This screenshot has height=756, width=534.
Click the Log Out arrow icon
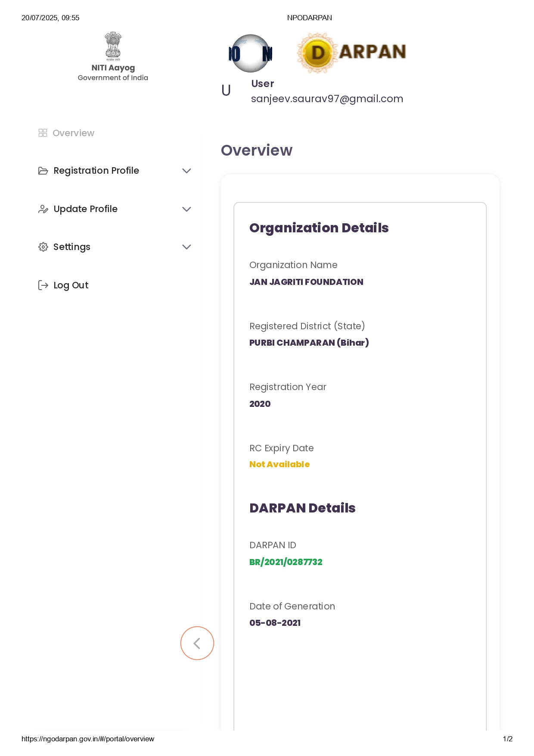43,285
